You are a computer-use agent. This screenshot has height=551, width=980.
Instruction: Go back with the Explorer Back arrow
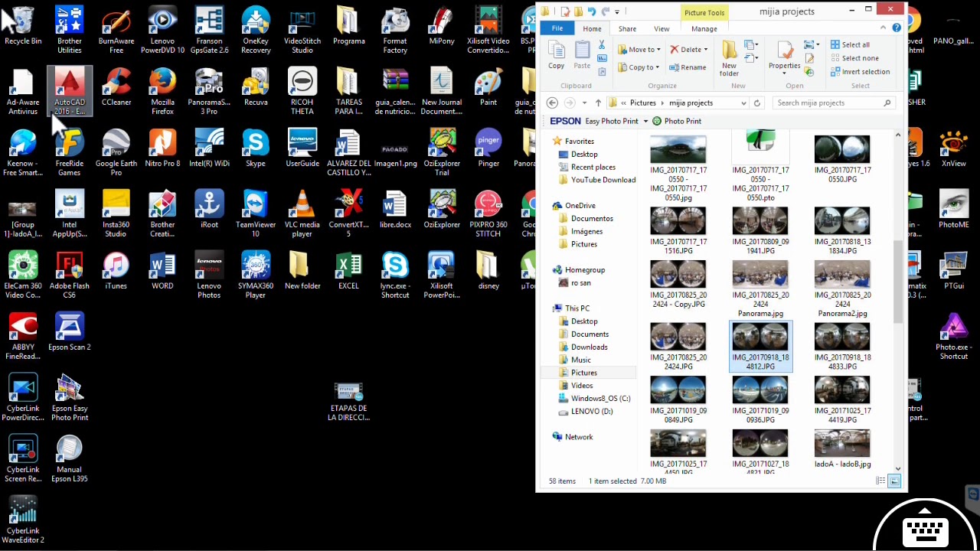(552, 103)
